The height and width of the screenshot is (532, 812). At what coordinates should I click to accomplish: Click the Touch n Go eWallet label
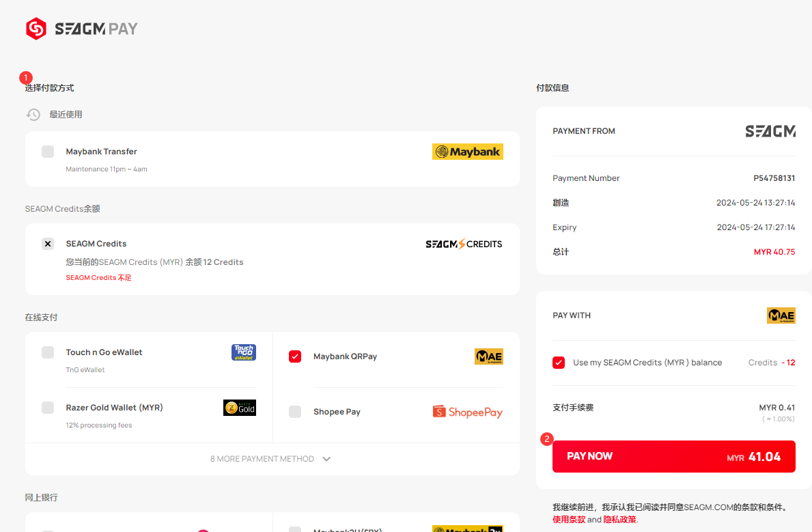(104, 352)
